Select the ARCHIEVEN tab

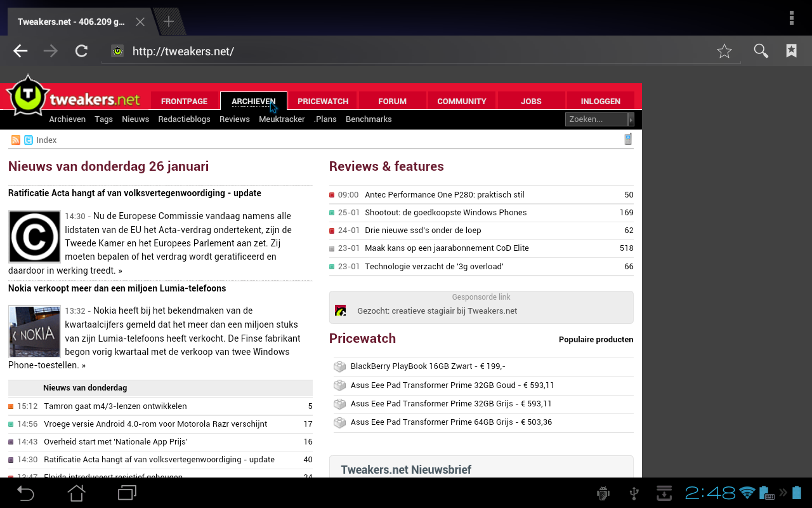pos(253,101)
